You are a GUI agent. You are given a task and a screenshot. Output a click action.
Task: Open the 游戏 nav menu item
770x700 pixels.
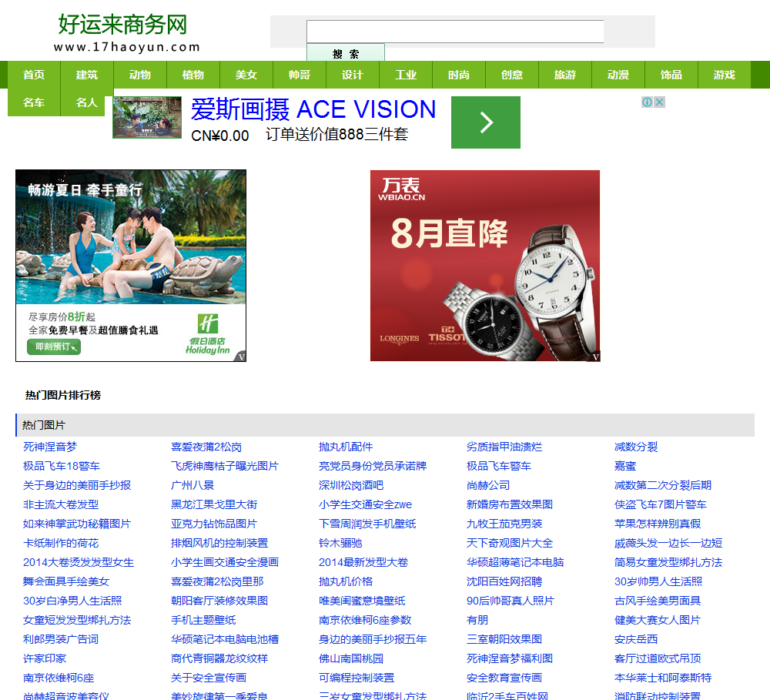(x=725, y=75)
